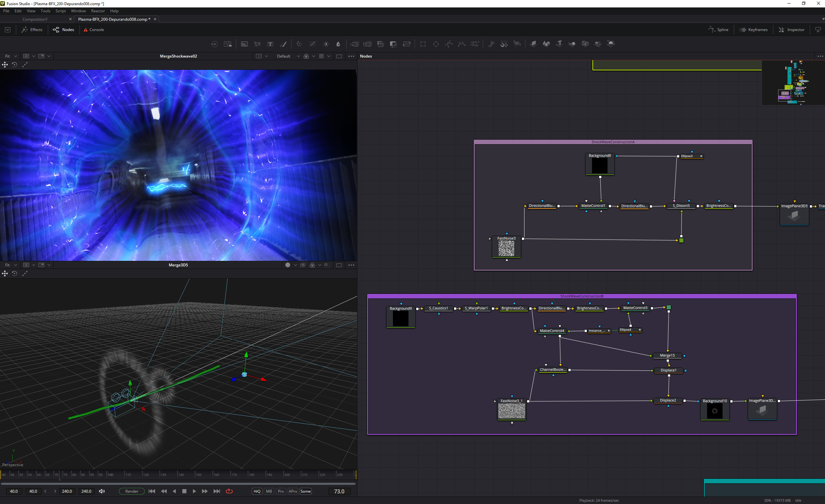Add a Color Curves tool
Image resolution: width=825 pixels, height=504 pixels.
[312, 44]
